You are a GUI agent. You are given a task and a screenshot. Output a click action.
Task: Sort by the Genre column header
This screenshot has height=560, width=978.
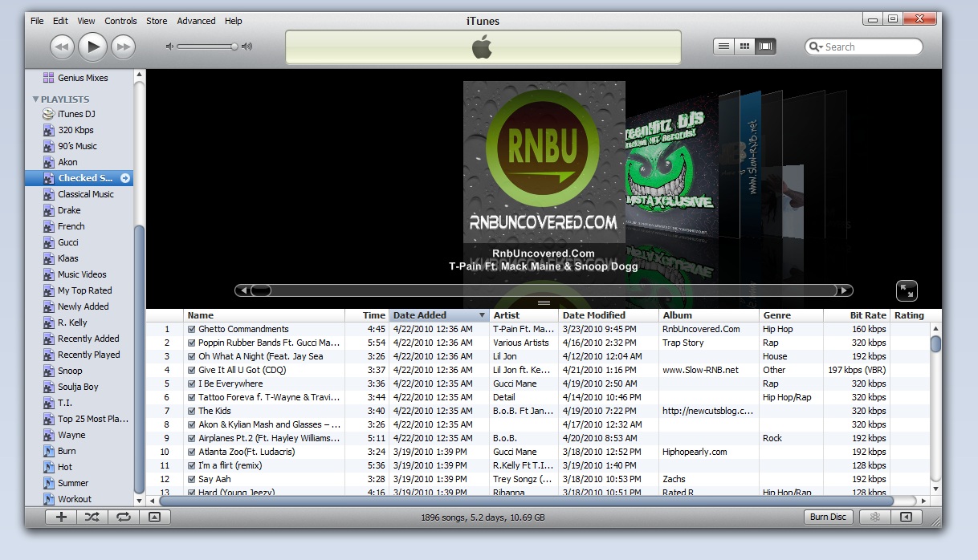791,315
